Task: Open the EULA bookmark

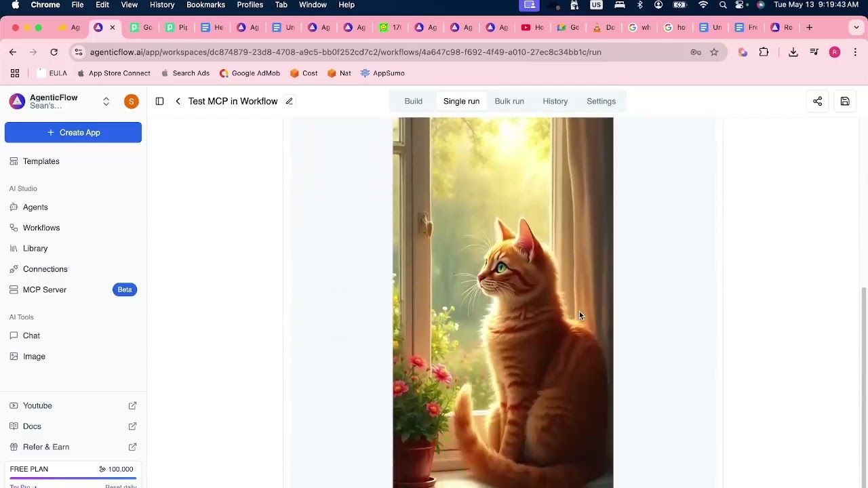Action: [x=52, y=73]
